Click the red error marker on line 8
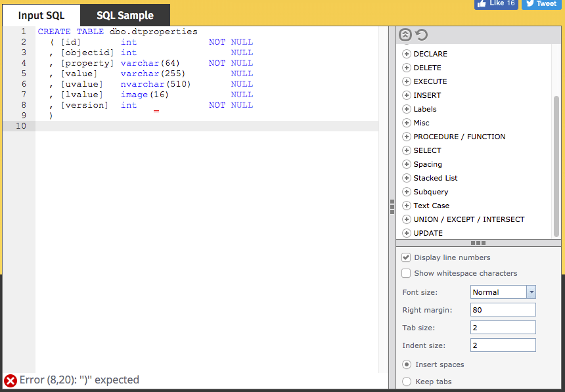Screen dimensions: 565x392 point(156,111)
